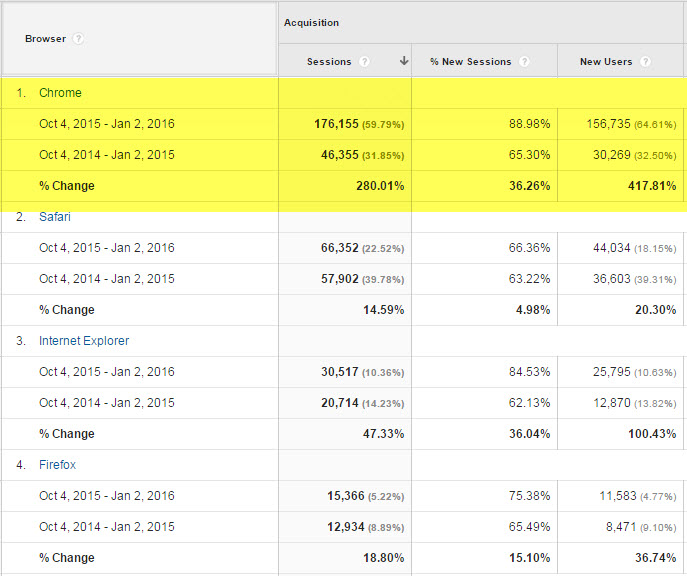Select Safari new users 44,034
687x576 pixels.
coord(612,248)
